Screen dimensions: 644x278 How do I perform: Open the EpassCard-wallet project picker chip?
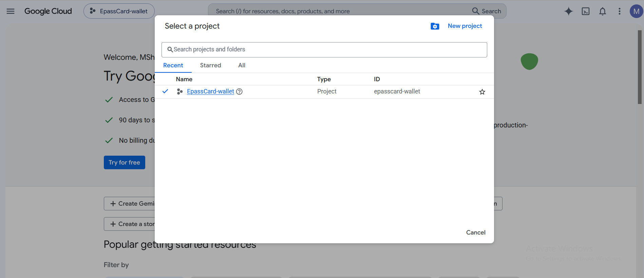tap(119, 11)
